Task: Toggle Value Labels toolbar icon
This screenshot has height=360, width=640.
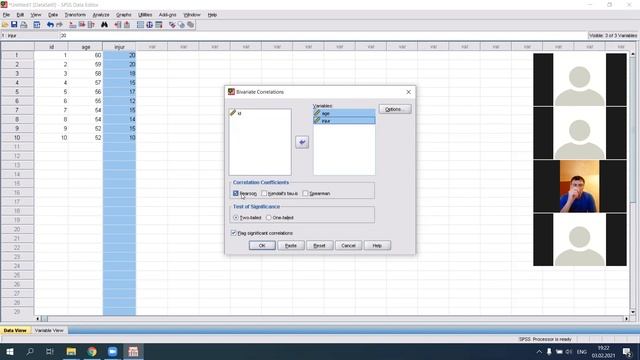Action: click(172, 25)
